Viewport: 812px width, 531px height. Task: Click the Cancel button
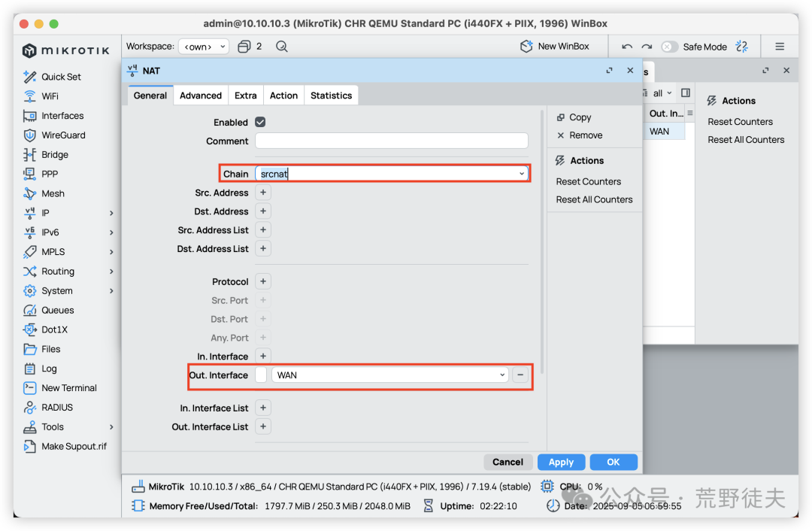[x=508, y=462]
